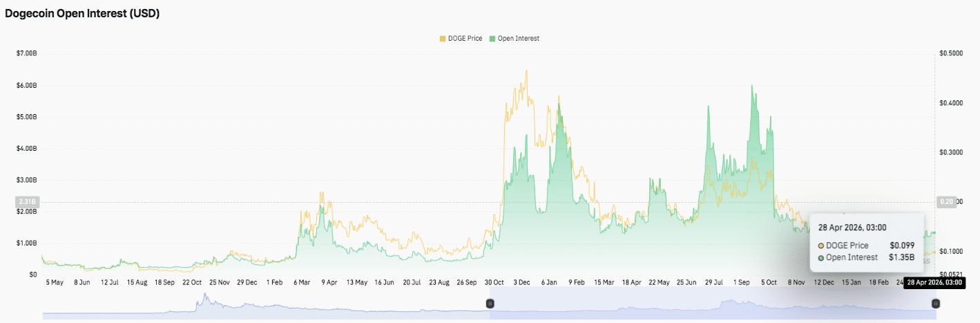Toggle the DOGE Price legend label
The height and width of the screenshot is (323, 980).
click(465, 39)
